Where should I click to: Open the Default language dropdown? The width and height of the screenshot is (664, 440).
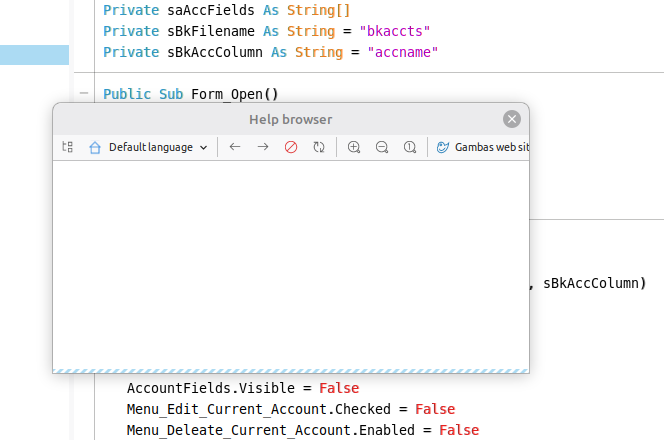158,147
